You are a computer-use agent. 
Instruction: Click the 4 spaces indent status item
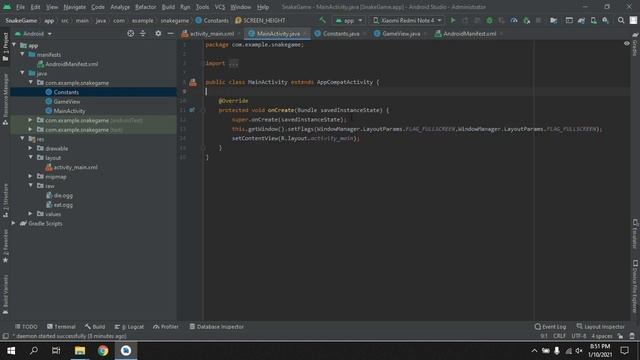point(602,336)
